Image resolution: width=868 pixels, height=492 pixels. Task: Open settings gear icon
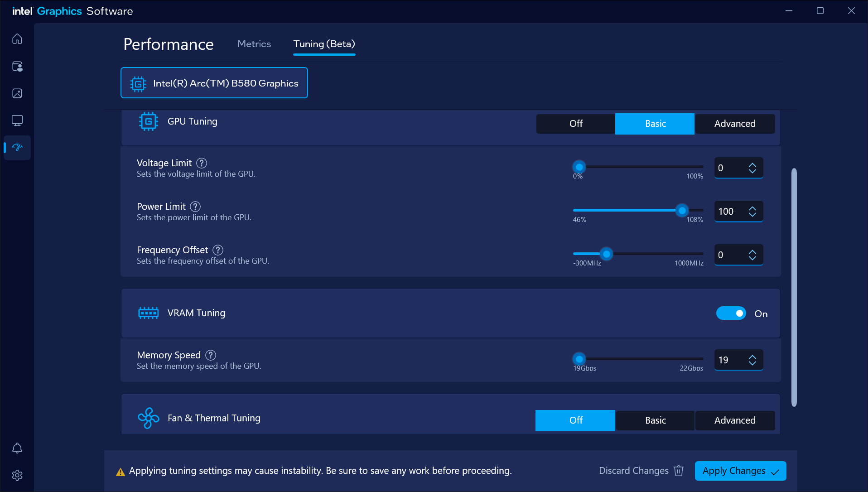tap(17, 475)
